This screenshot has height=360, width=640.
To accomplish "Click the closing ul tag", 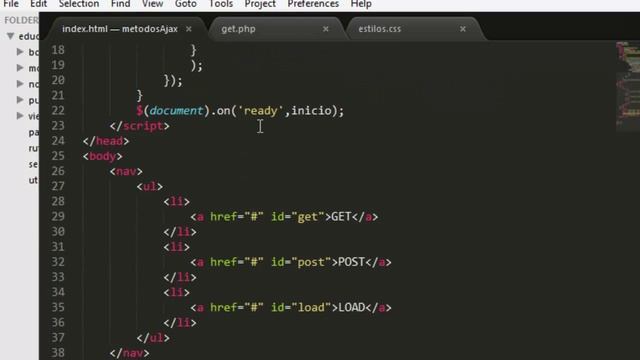I will tap(153, 338).
